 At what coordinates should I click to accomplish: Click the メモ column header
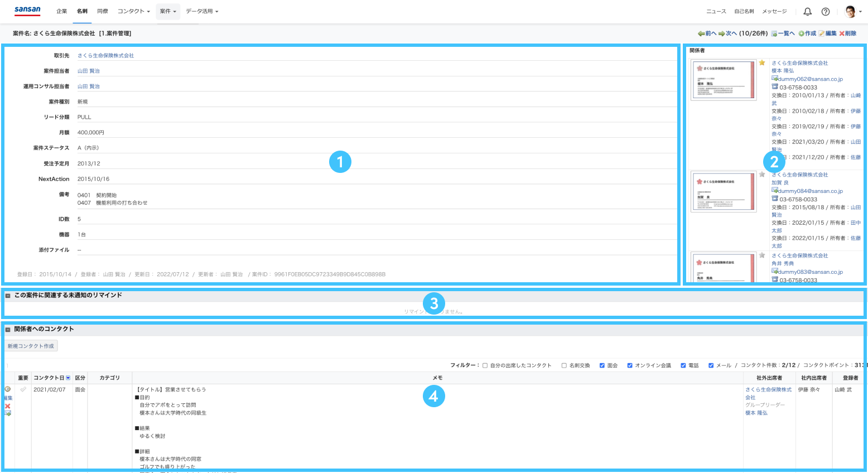coord(437,378)
